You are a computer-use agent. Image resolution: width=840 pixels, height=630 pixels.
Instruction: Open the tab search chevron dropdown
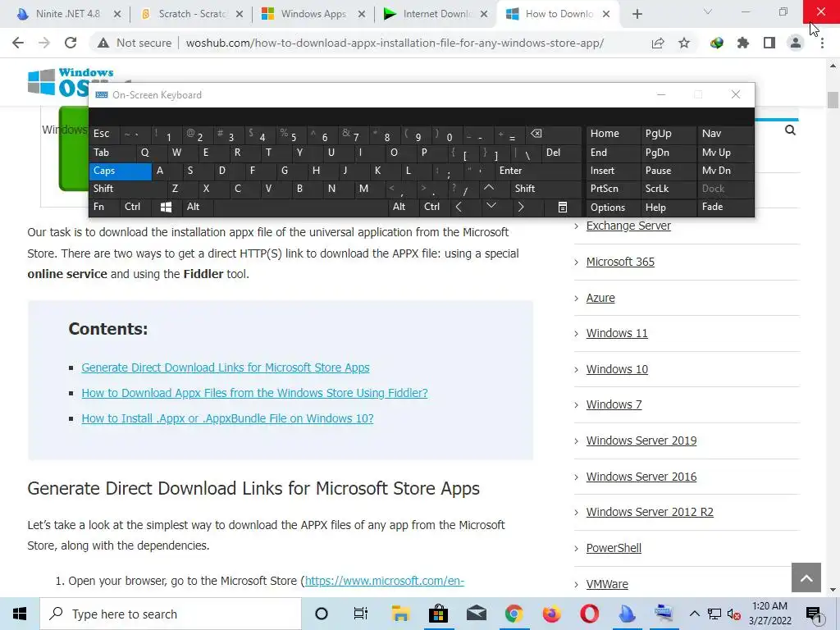click(x=708, y=11)
